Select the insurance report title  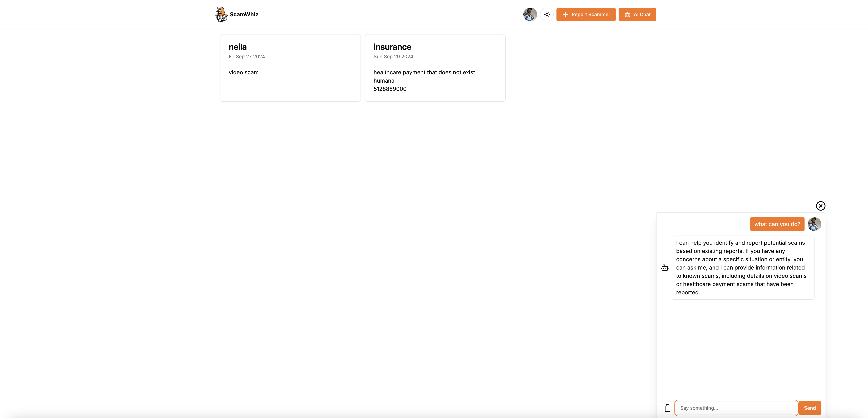pyautogui.click(x=392, y=47)
